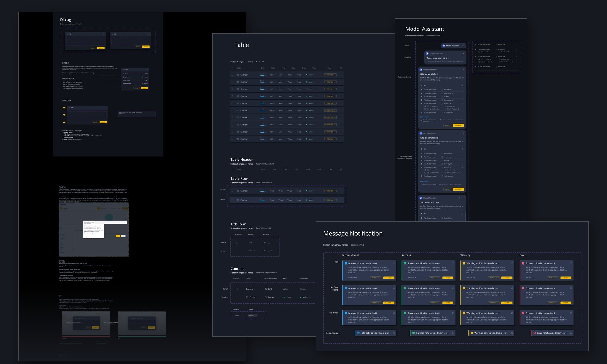Click Title Item Default selection checkbox
Screen dimensions: 607x364
coord(237,243)
